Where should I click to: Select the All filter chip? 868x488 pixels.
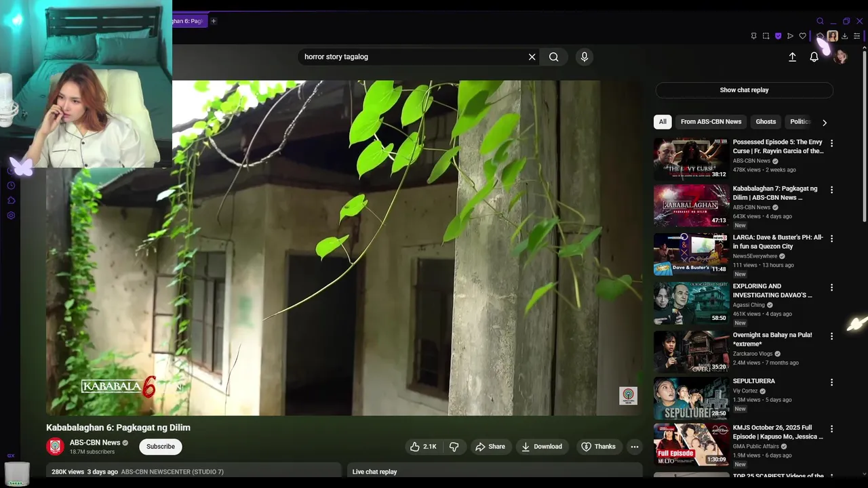(663, 122)
